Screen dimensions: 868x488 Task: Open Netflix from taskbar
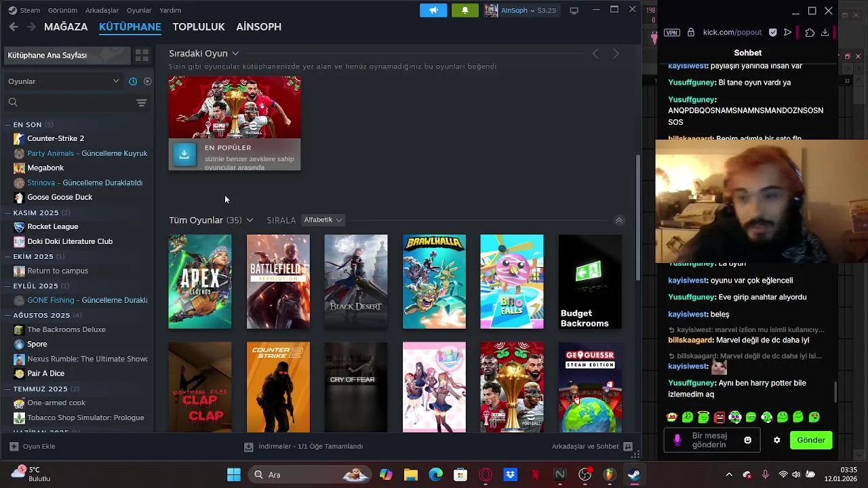(535, 475)
